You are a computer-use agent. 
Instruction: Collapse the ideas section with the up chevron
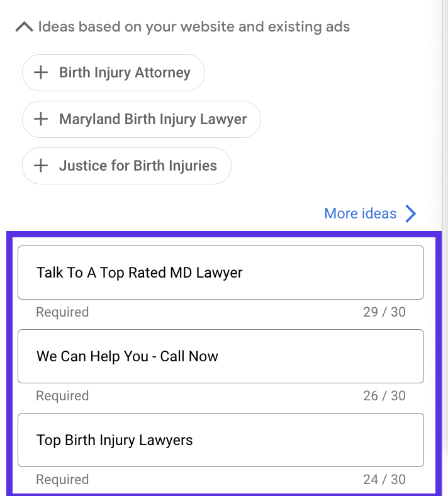point(25,26)
